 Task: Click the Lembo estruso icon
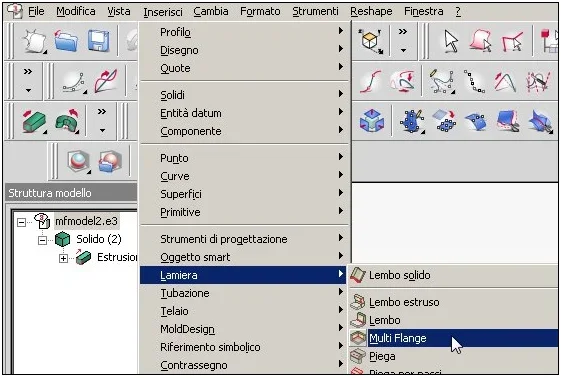(357, 302)
